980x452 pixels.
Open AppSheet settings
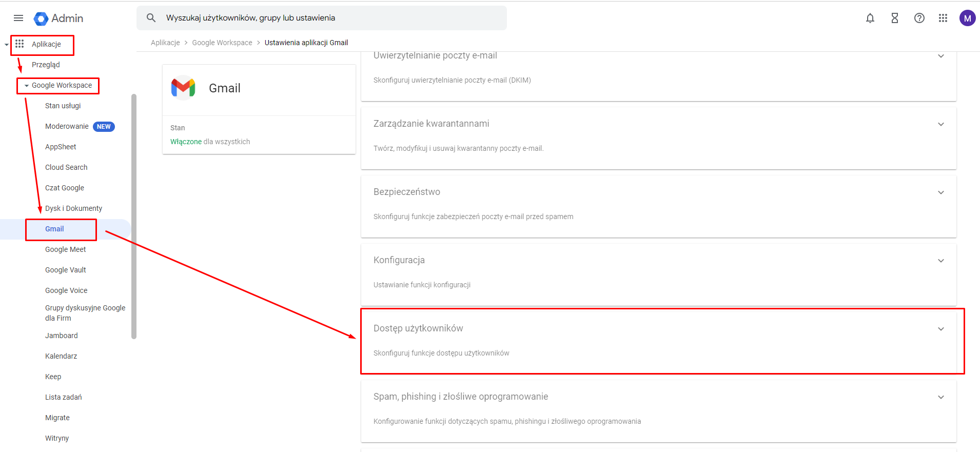(61, 147)
